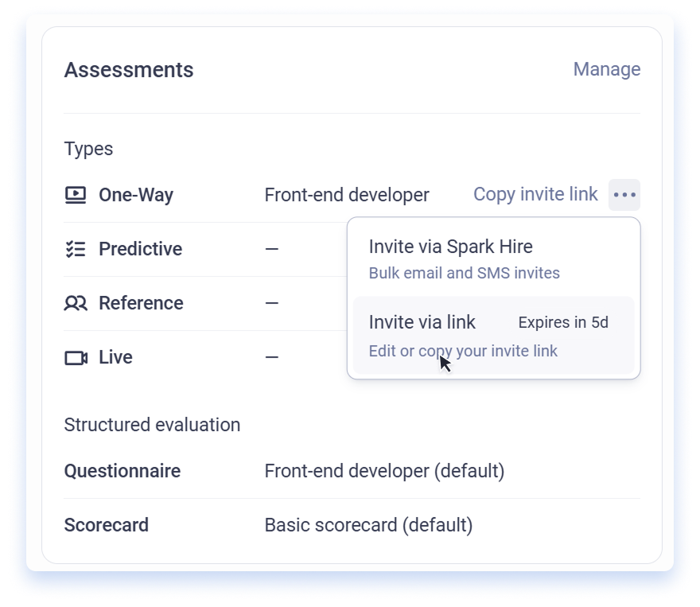
Task: Click the One-Way assessment label
Action: 136,195
